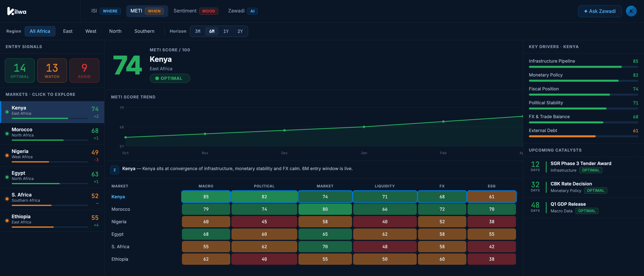The height and width of the screenshot is (276, 644).
Task: Click the Kilwa logo
Action: tap(17, 11)
